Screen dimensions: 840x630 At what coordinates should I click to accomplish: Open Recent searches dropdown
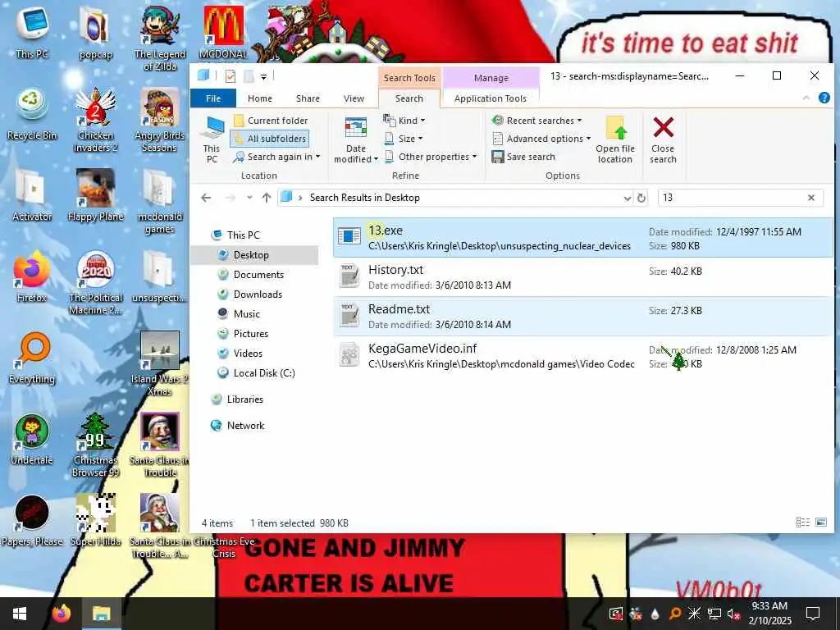(536, 121)
